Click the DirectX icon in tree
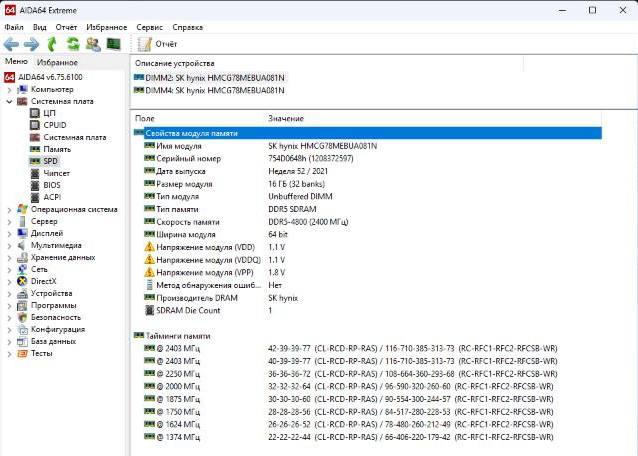 tap(22, 281)
